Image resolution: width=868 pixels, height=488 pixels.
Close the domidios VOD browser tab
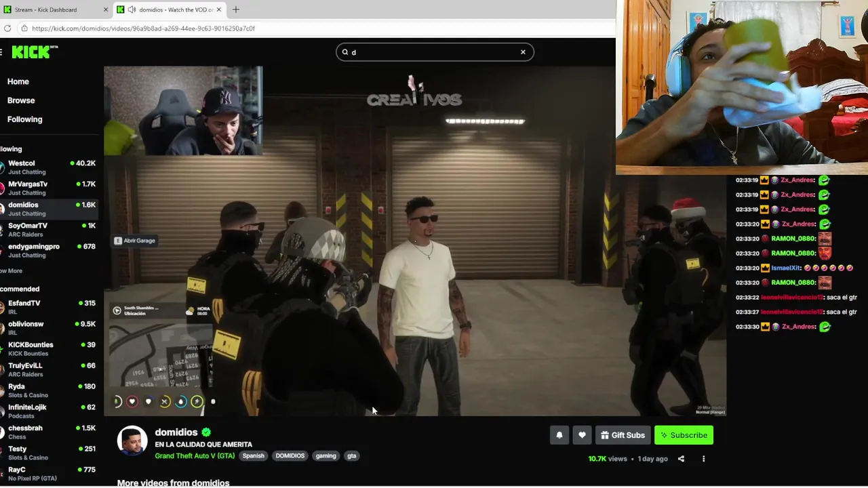point(219,9)
